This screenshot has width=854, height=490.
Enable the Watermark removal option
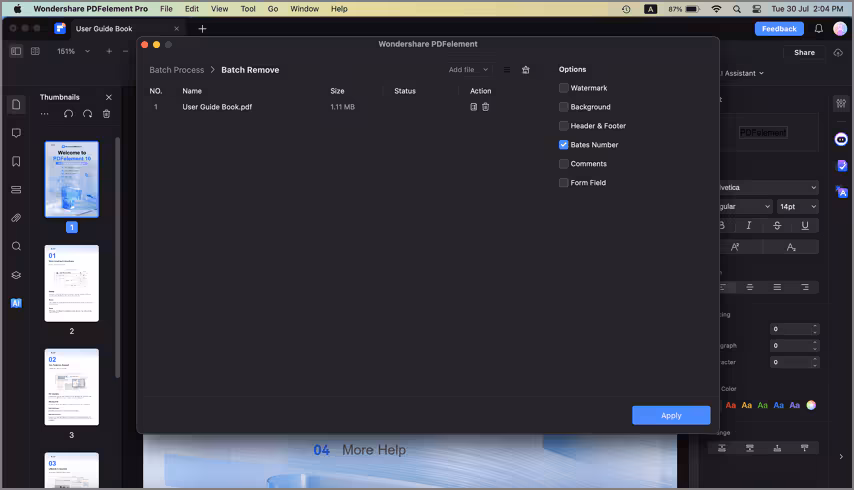(x=564, y=88)
